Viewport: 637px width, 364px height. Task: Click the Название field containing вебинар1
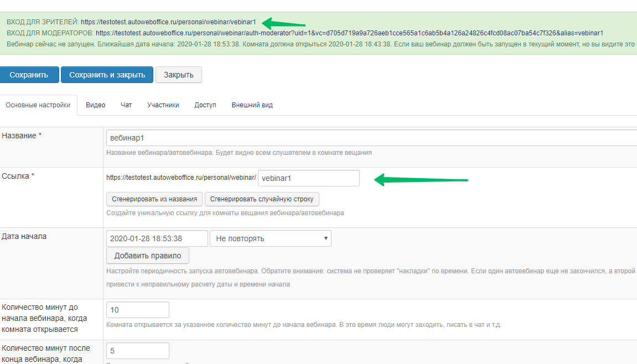pos(371,138)
